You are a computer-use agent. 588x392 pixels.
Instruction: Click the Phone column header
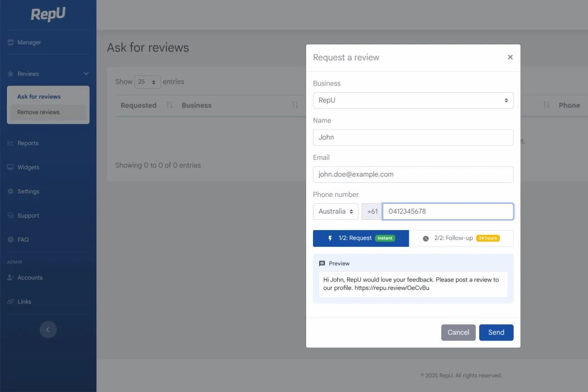click(569, 105)
